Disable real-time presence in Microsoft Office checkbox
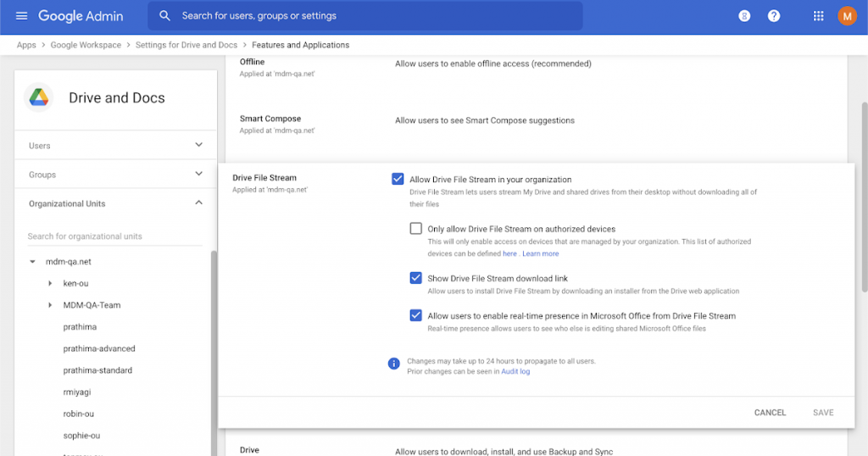Screen dimensions: 868x456 415,315
